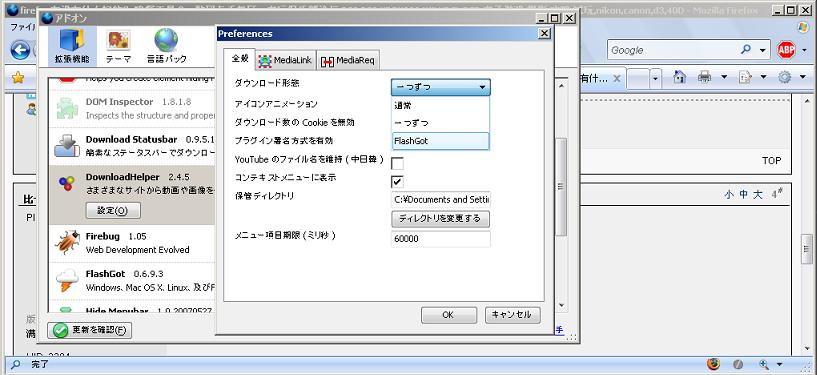Choose 一つずつ in the dropdown list
The height and width of the screenshot is (375, 817).
(440, 123)
